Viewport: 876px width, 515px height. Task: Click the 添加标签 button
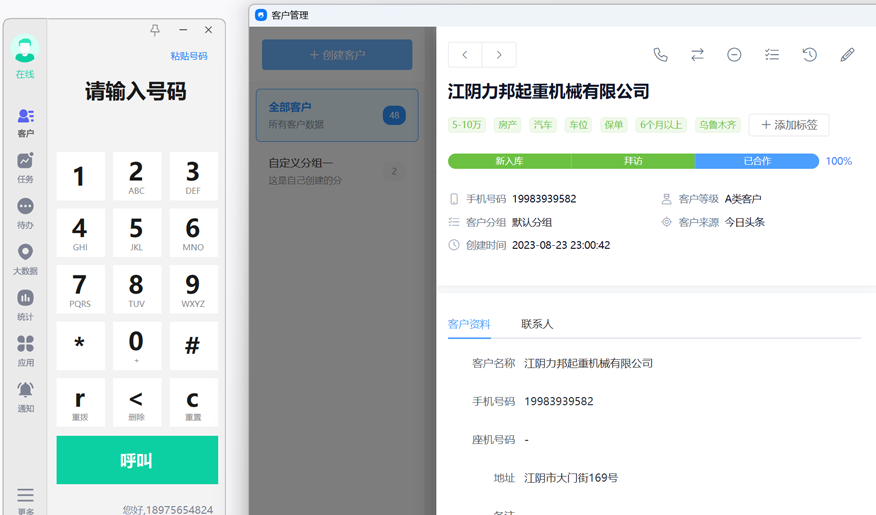(x=789, y=125)
